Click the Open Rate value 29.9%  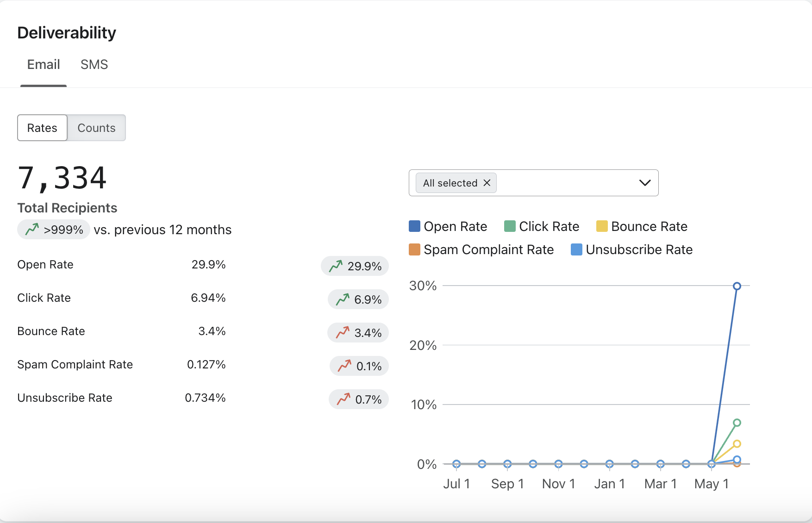(209, 265)
